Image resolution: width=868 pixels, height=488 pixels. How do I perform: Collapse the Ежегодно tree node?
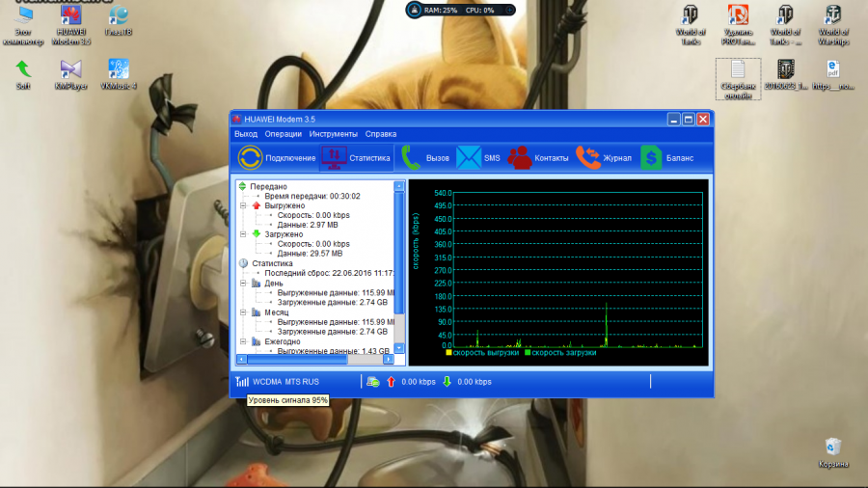[243, 341]
